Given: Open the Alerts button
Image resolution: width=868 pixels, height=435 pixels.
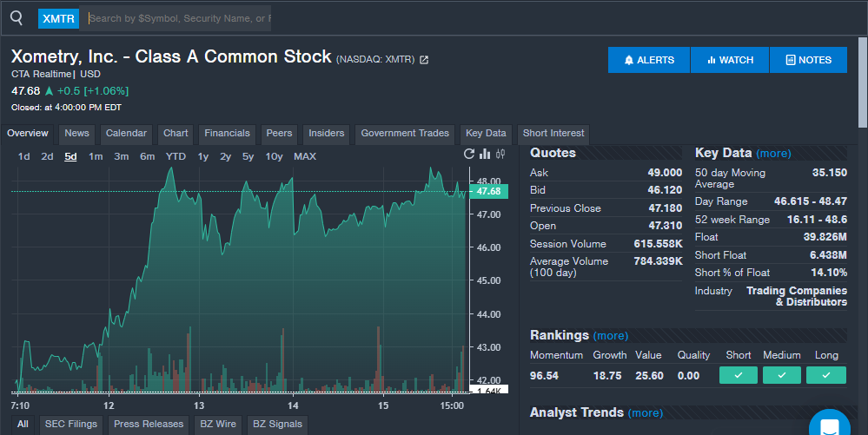Looking at the screenshot, I should pos(649,60).
